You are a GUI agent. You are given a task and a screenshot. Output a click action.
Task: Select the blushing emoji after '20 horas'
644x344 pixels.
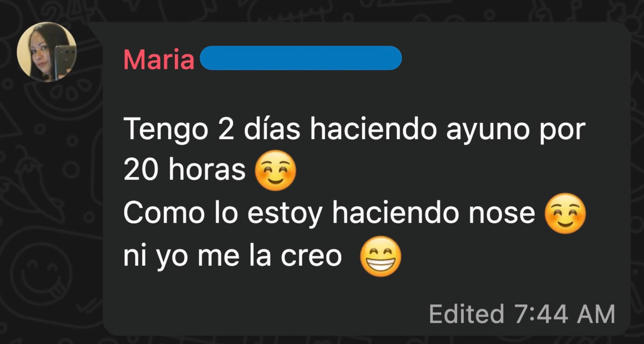pyautogui.click(x=275, y=170)
